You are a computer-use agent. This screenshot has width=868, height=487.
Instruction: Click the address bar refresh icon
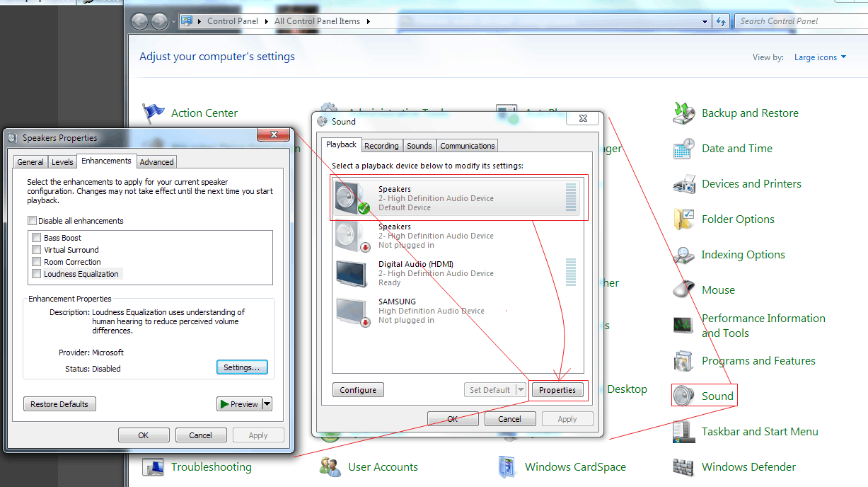coord(722,21)
